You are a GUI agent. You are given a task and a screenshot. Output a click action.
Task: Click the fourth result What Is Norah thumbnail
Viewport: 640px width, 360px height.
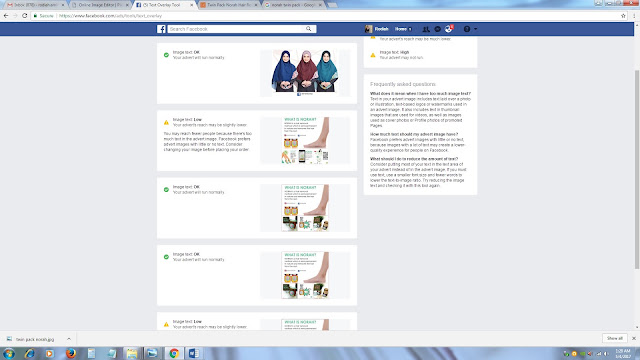[305, 275]
